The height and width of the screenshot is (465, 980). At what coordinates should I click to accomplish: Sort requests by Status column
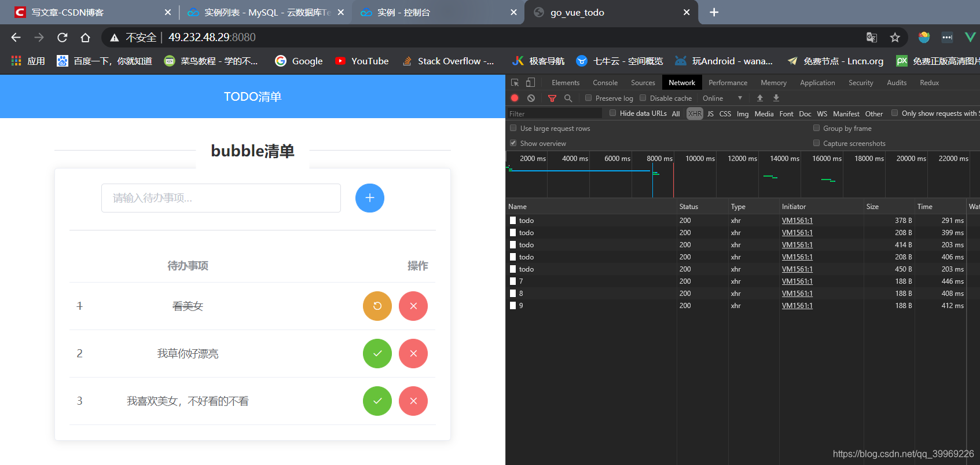[x=702, y=207]
